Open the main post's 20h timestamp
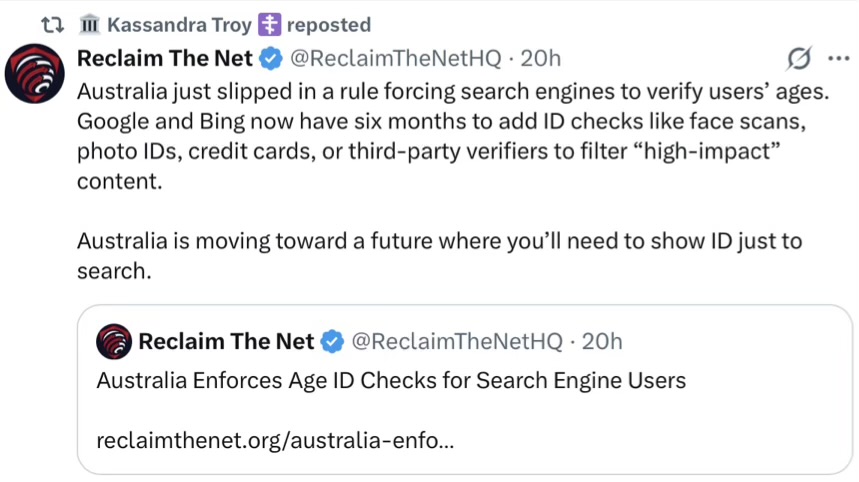 coord(541,59)
